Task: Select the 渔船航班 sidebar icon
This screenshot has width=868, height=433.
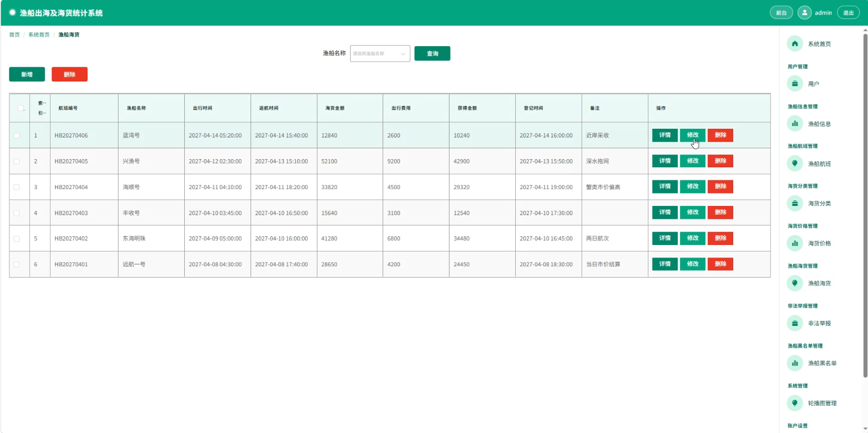Action: coord(795,164)
